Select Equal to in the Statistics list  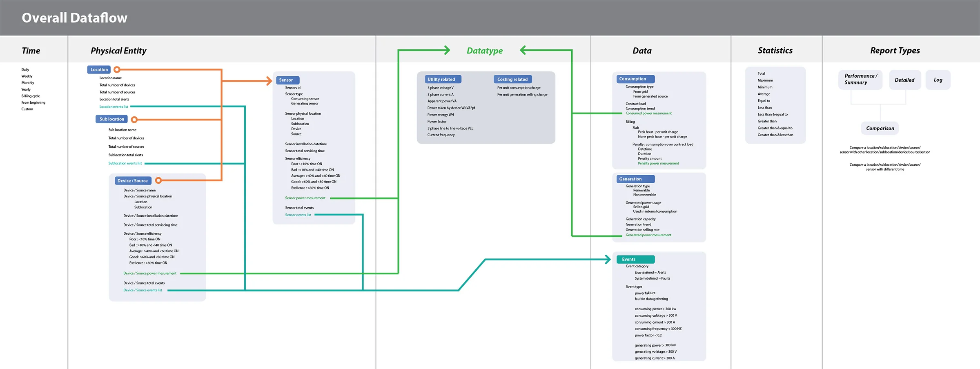(764, 101)
